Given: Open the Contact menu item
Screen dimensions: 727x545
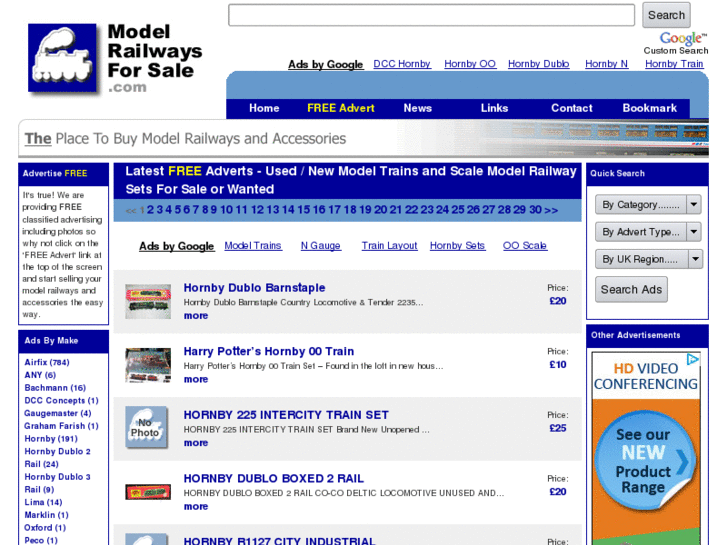Looking at the screenshot, I should point(572,108).
